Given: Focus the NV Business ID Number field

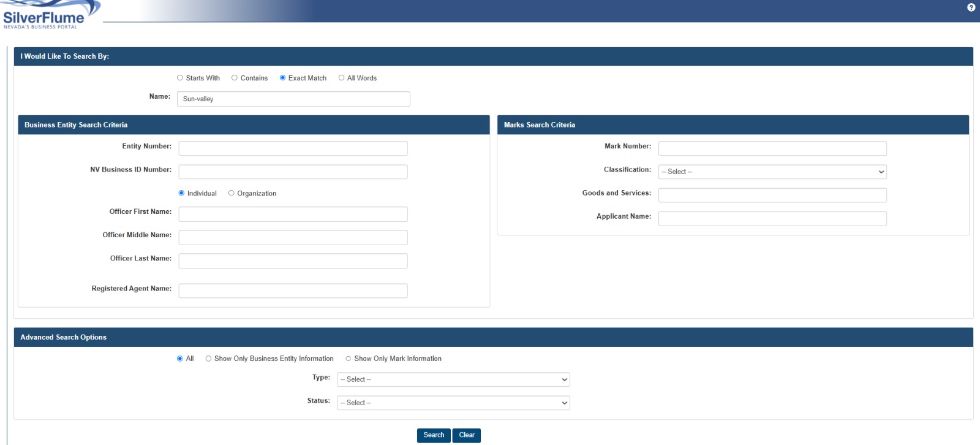Looking at the screenshot, I should pyautogui.click(x=293, y=172).
